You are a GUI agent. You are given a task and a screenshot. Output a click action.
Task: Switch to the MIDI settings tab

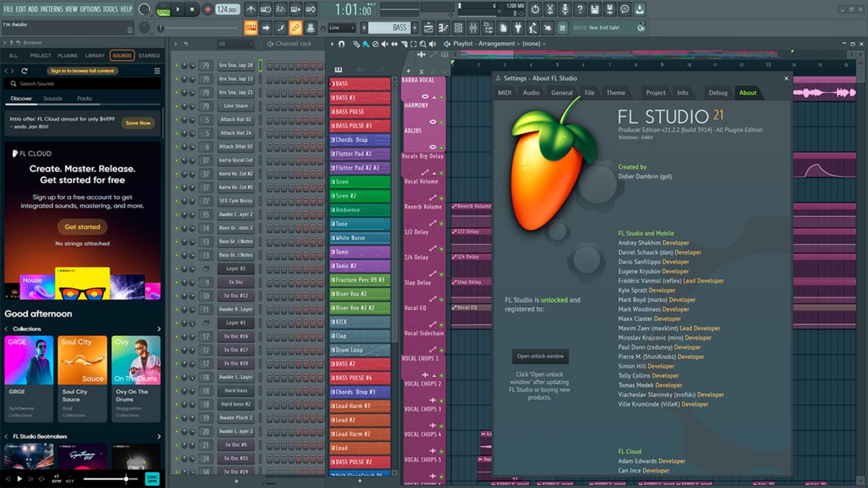pyautogui.click(x=505, y=93)
